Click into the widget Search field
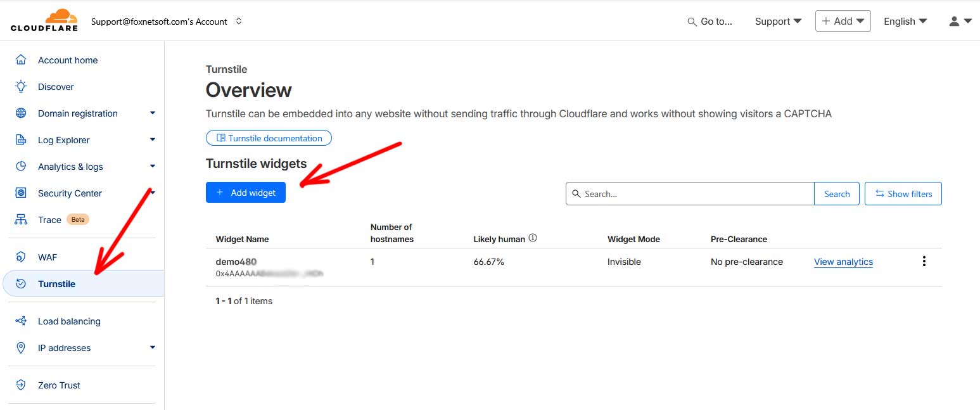980x410 pixels. [690, 194]
